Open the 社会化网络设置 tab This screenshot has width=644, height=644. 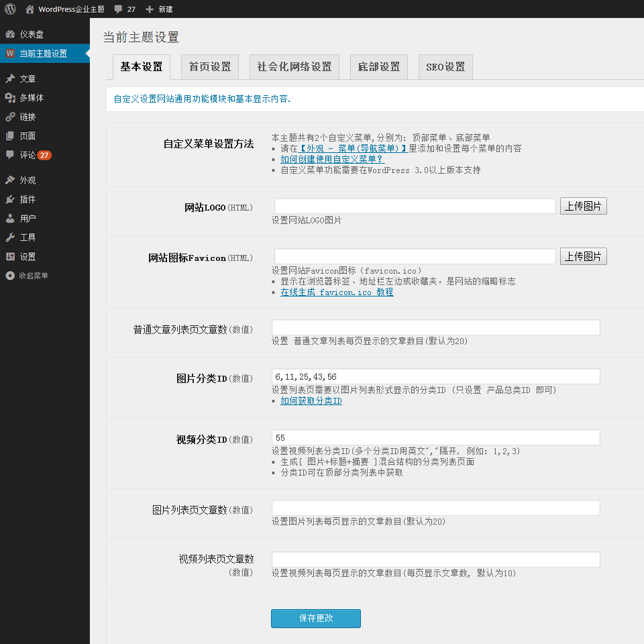click(x=294, y=67)
